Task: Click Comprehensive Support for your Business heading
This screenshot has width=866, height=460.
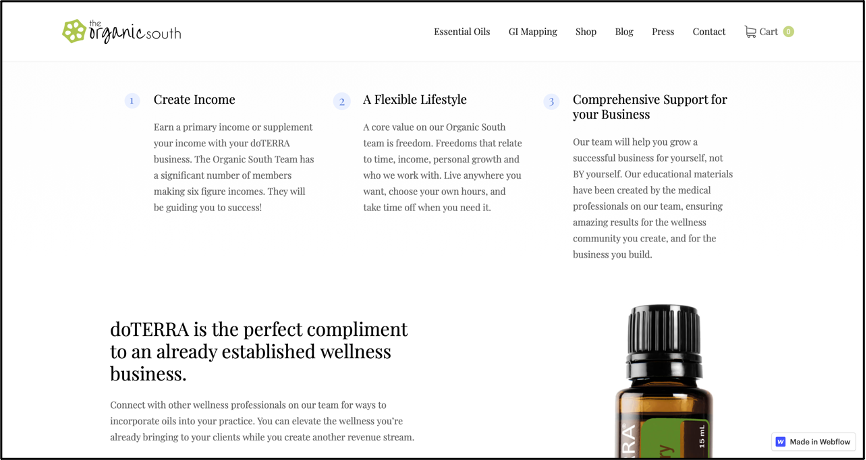Action: 650,107
